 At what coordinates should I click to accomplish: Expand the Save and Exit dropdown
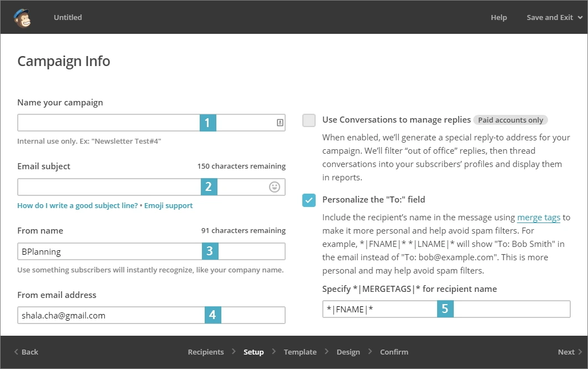(x=554, y=18)
